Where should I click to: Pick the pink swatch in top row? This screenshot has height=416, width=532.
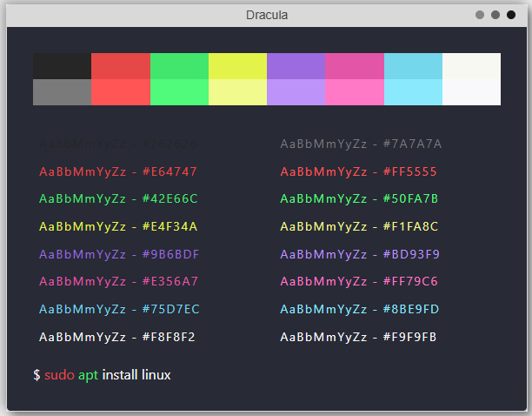point(355,66)
